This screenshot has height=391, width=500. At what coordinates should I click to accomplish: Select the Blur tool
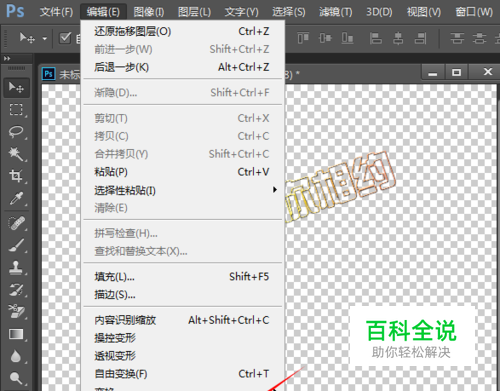(16, 356)
